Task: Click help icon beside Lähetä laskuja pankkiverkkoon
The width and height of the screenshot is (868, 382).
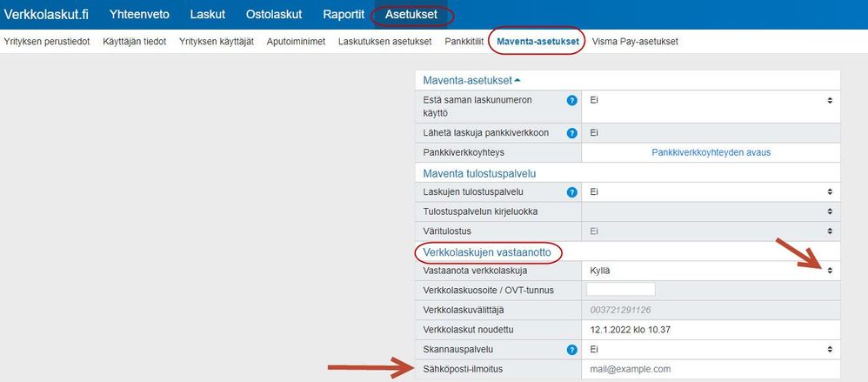Action: [571, 133]
